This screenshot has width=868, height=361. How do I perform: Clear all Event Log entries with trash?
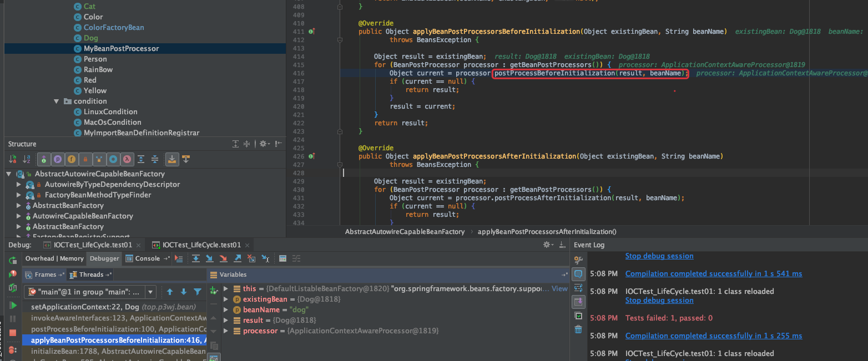578,329
